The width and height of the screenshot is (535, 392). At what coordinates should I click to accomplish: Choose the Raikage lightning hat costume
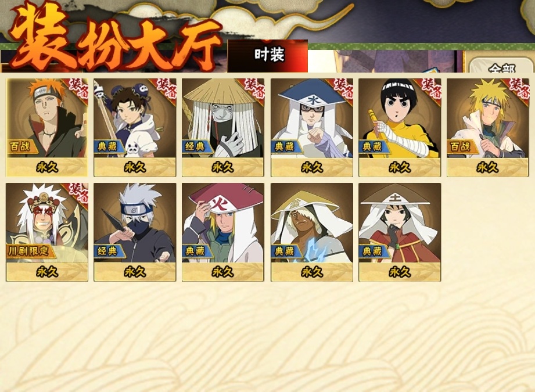click(312, 232)
